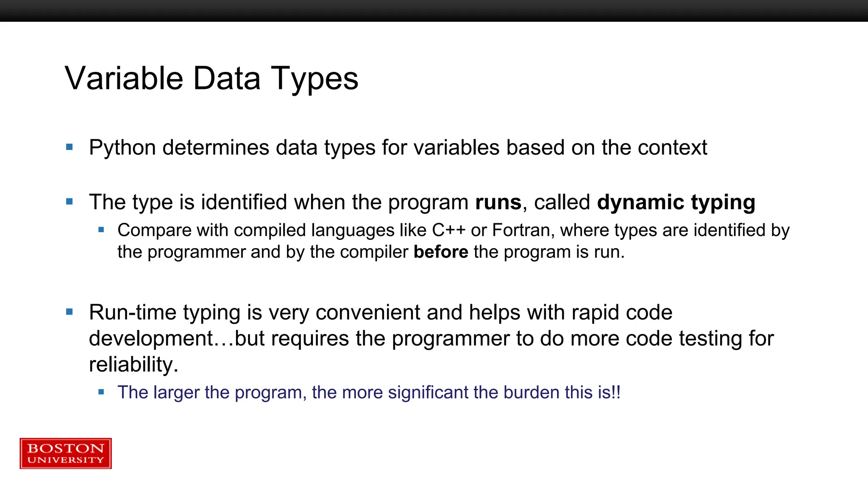
Task: Click the 'Python determines data types' line
Action: [398, 147]
